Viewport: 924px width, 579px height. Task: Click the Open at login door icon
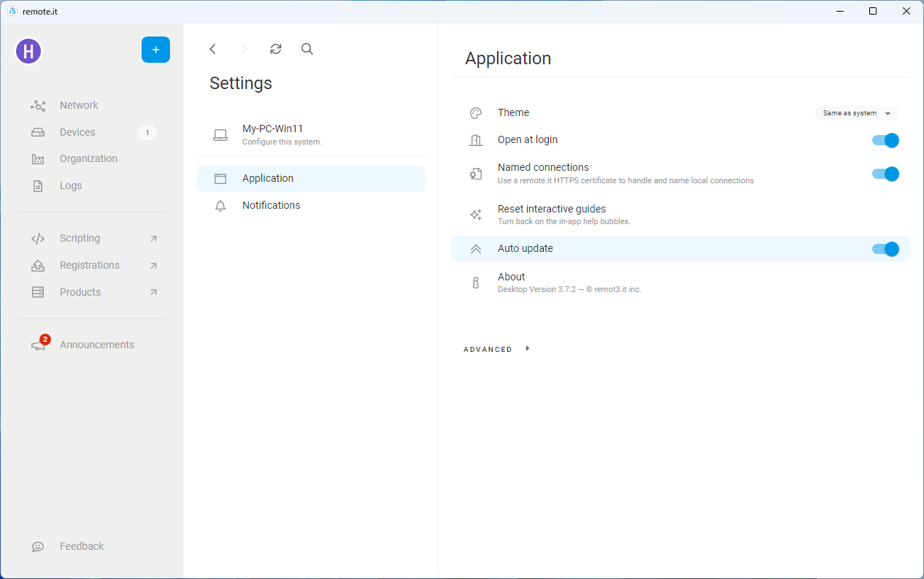coord(476,140)
